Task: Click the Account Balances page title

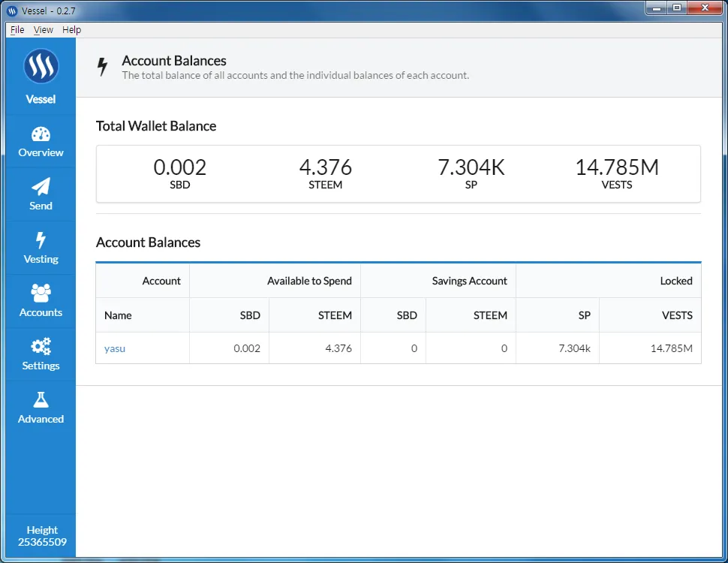Action: pos(174,61)
